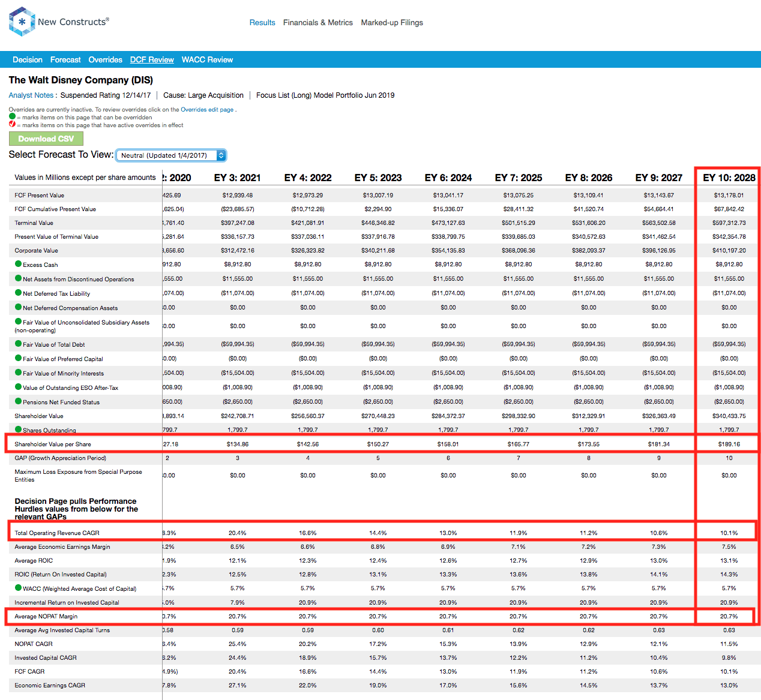This screenshot has height=700, width=761.
Task: Select green dot beside Fair Value of Total Debt
Action: (x=18, y=344)
